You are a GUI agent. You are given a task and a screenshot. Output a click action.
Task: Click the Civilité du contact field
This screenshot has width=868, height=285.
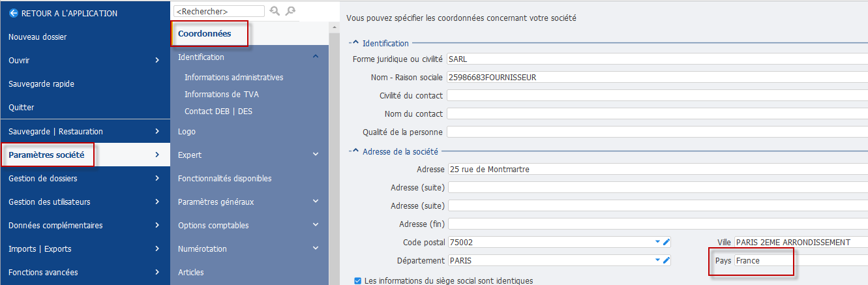tap(657, 95)
